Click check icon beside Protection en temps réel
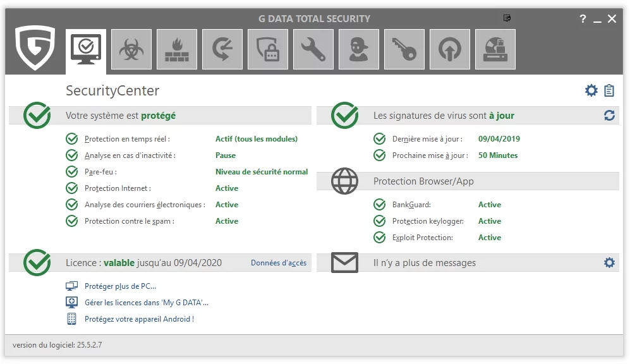This screenshot has height=364, width=630. coord(72,139)
